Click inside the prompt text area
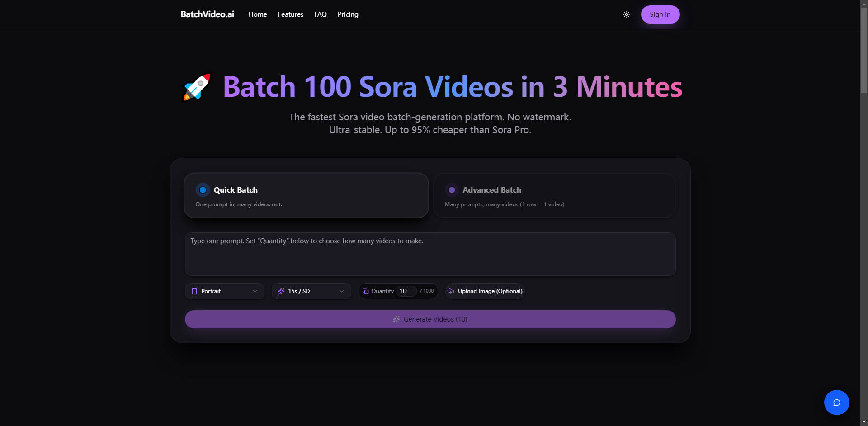 [x=430, y=254]
